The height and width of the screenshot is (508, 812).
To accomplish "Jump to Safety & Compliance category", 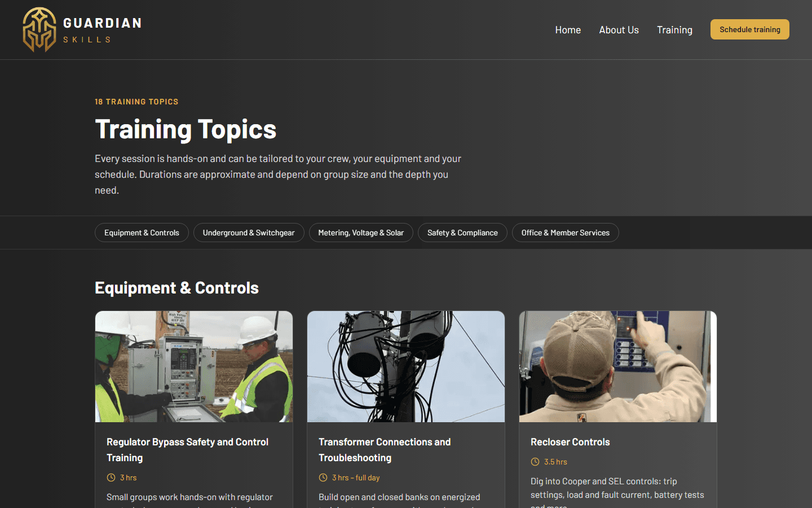I will 462,233.
